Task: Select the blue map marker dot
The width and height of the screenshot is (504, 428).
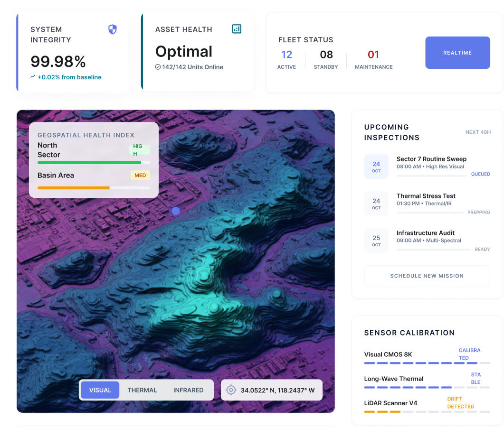Action: (176, 211)
